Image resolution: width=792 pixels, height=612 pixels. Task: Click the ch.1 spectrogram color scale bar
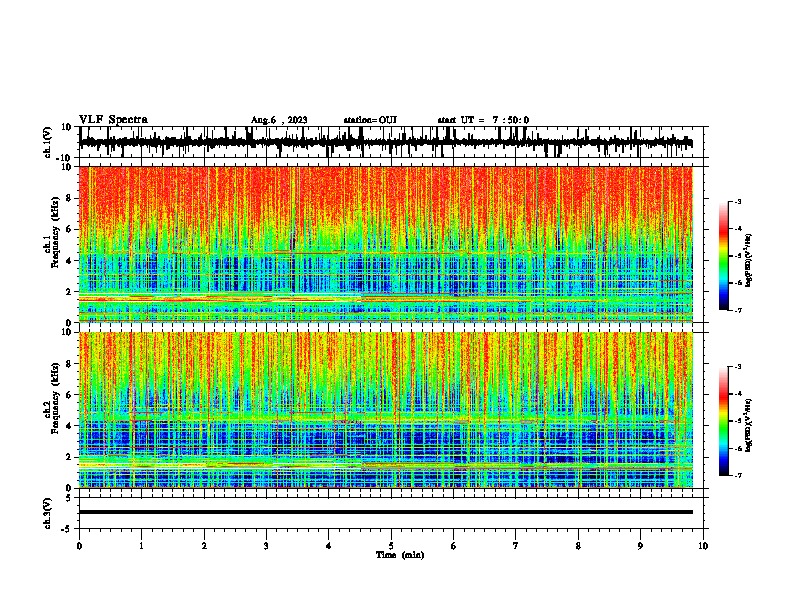tap(724, 256)
